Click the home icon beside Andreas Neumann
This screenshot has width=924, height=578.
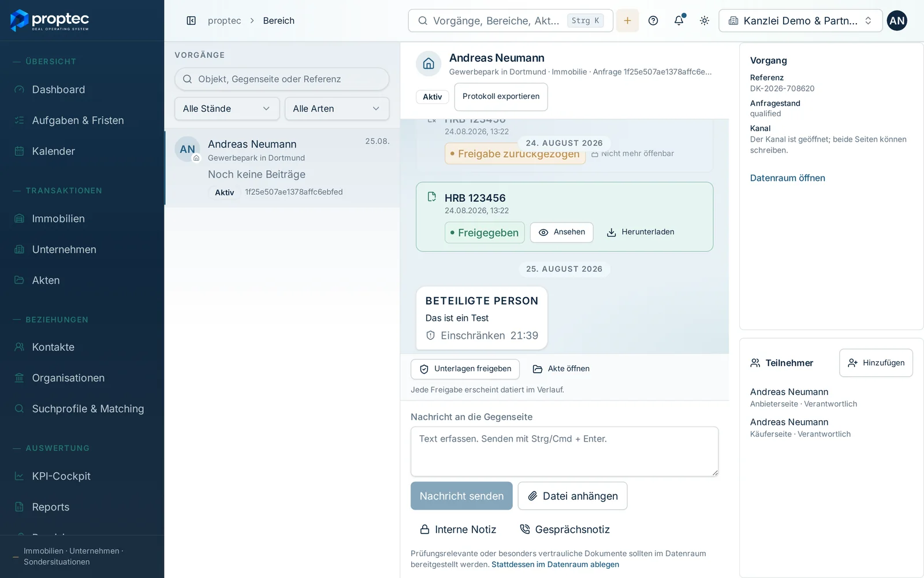point(429,64)
